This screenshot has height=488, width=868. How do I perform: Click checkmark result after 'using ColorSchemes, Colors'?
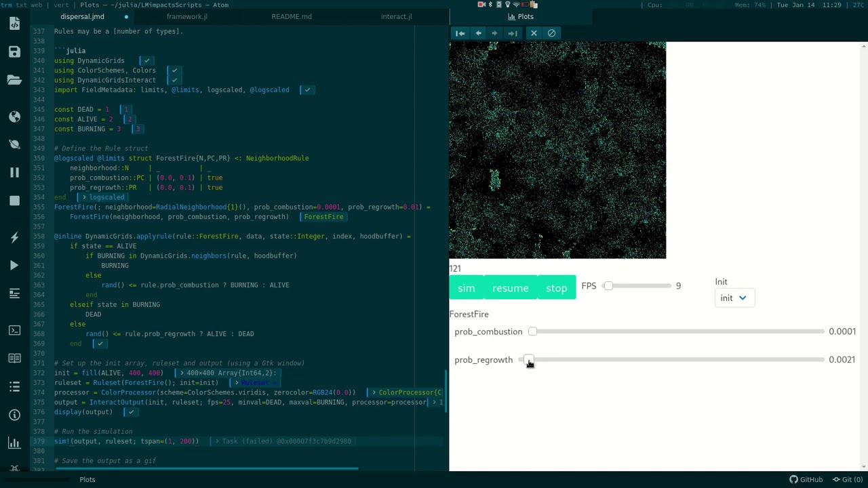tap(174, 70)
